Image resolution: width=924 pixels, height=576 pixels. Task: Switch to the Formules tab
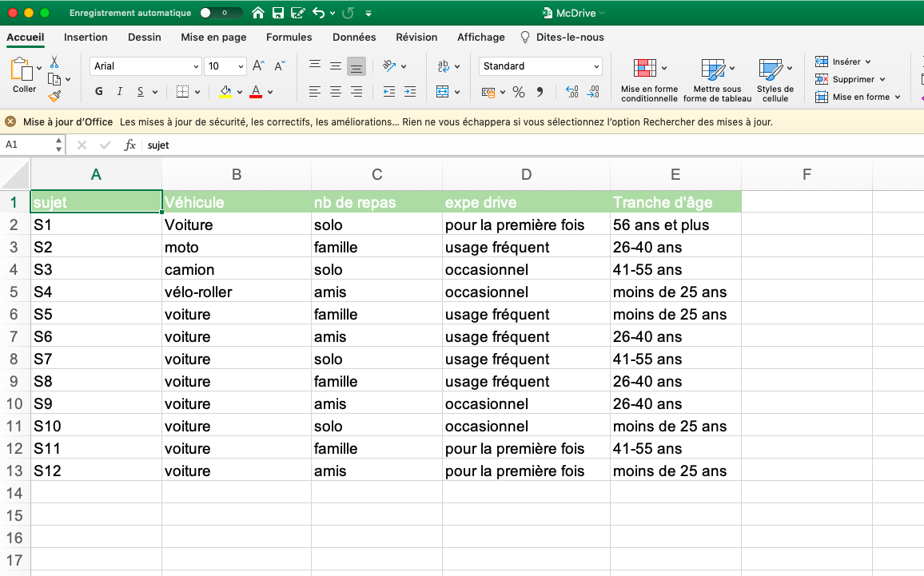tap(289, 38)
